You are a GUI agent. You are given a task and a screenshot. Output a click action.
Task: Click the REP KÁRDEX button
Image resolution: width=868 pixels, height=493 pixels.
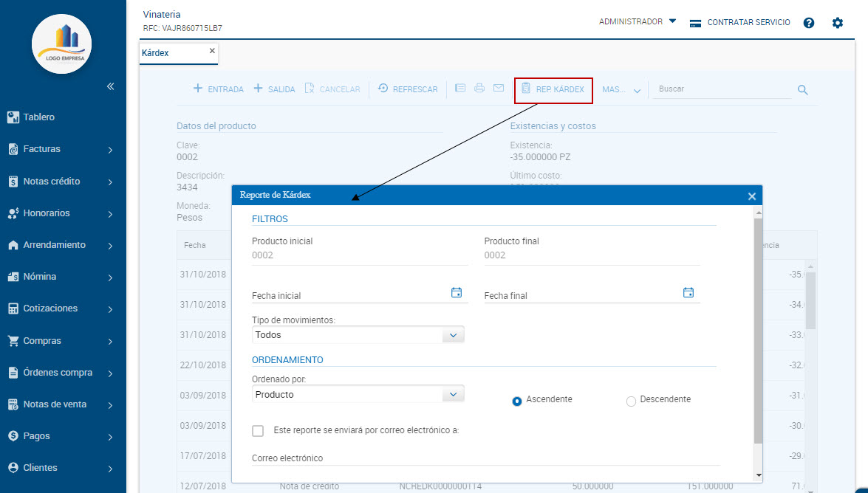point(553,90)
